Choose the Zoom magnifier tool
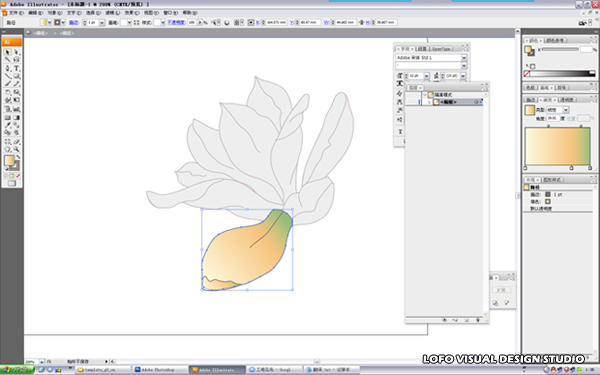Viewport: 600px width, 375px height. click(16, 149)
